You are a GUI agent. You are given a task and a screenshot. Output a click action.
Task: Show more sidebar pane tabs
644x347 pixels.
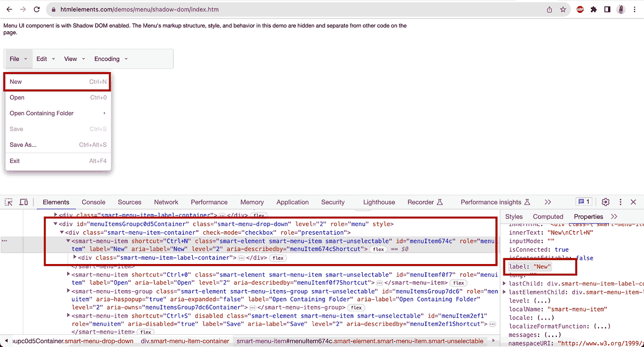pyautogui.click(x=614, y=217)
